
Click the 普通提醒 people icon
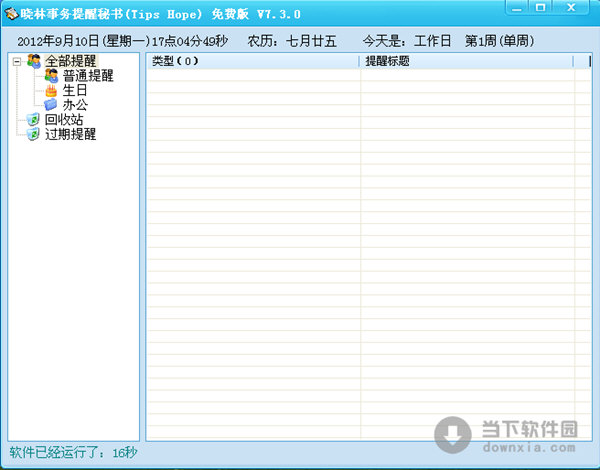pyautogui.click(x=51, y=76)
